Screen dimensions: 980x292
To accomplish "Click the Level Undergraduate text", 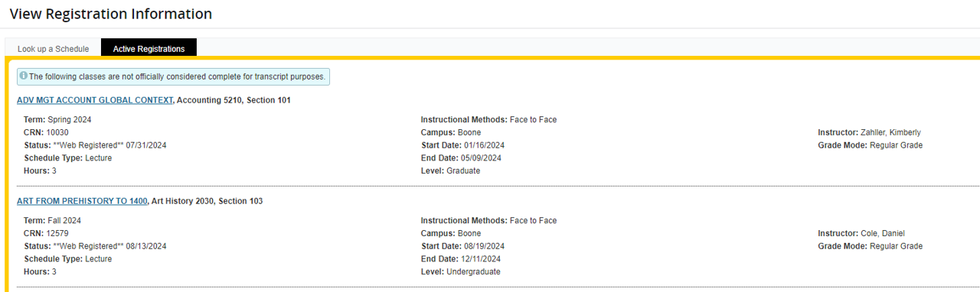I will pos(461,271).
